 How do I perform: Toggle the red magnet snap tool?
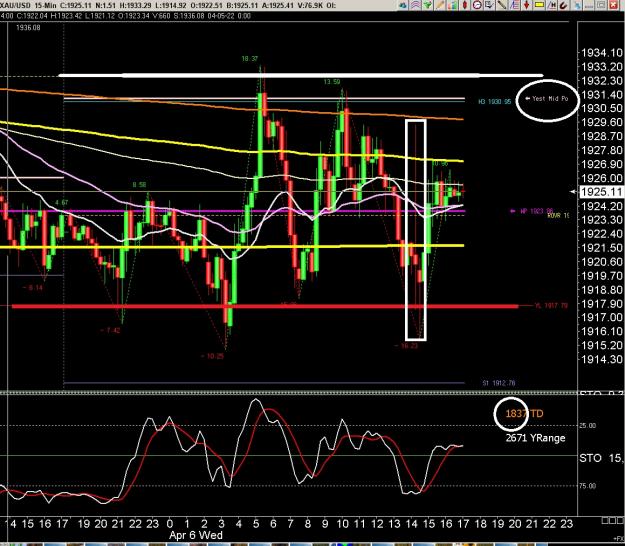click(x=563, y=5)
